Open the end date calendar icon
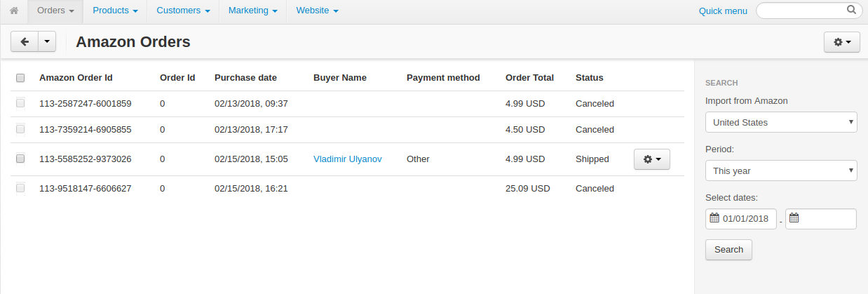Image resolution: width=868 pixels, height=294 pixels. pyautogui.click(x=794, y=218)
